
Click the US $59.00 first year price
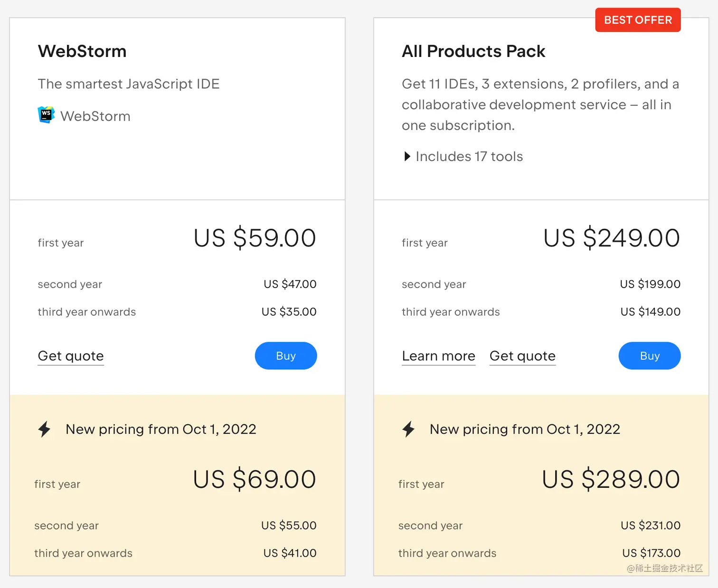tap(255, 238)
